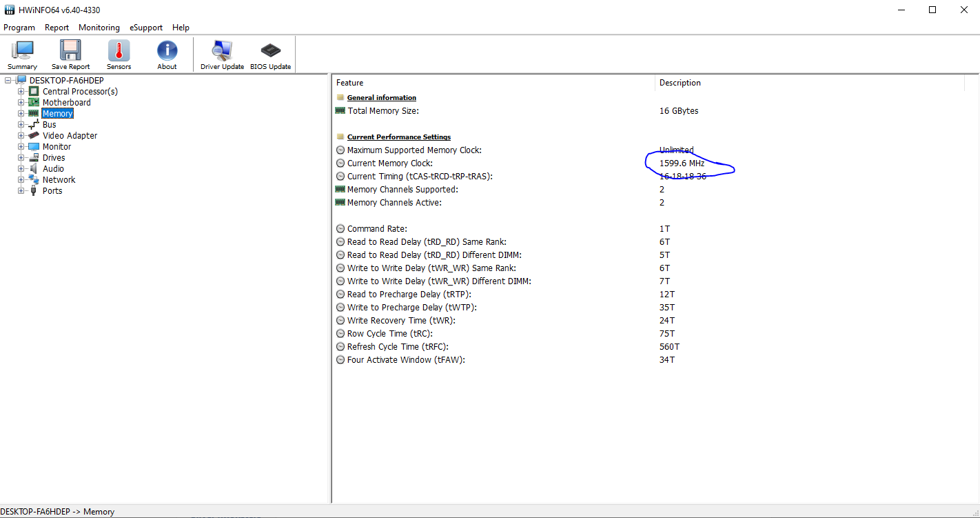The height and width of the screenshot is (518, 980).
Task: Expand the Monitor tree node
Action: click(x=21, y=146)
